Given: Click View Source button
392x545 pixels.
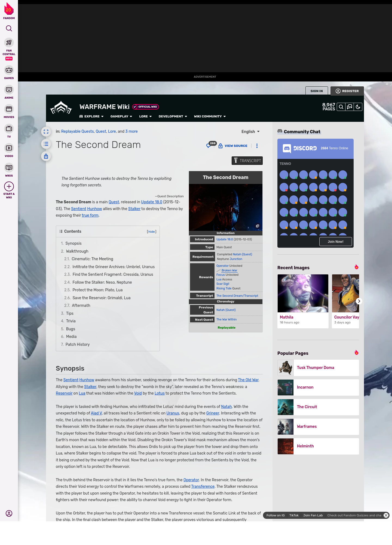Looking at the screenshot, I should (233, 146).
